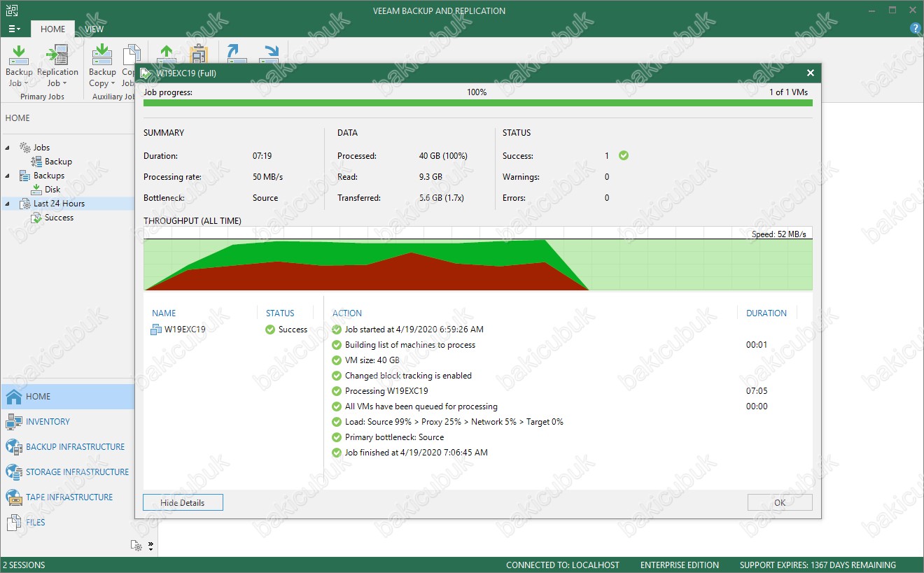The width and height of the screenshot is (924, 573).
Task: Collapse the Jobs tree node
Action: (x=8, y=148)
